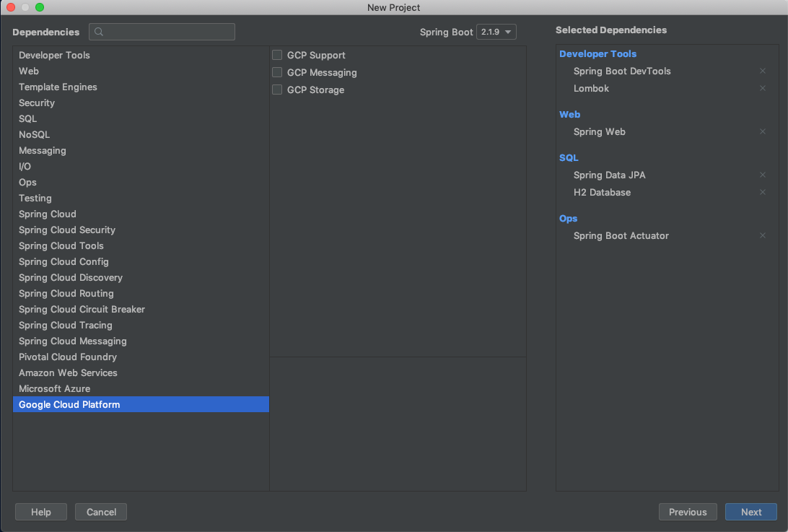Image resolution: width=788 pixels, height=532 pixels.
Task: Choose the Messaging category
Action: 141,150
